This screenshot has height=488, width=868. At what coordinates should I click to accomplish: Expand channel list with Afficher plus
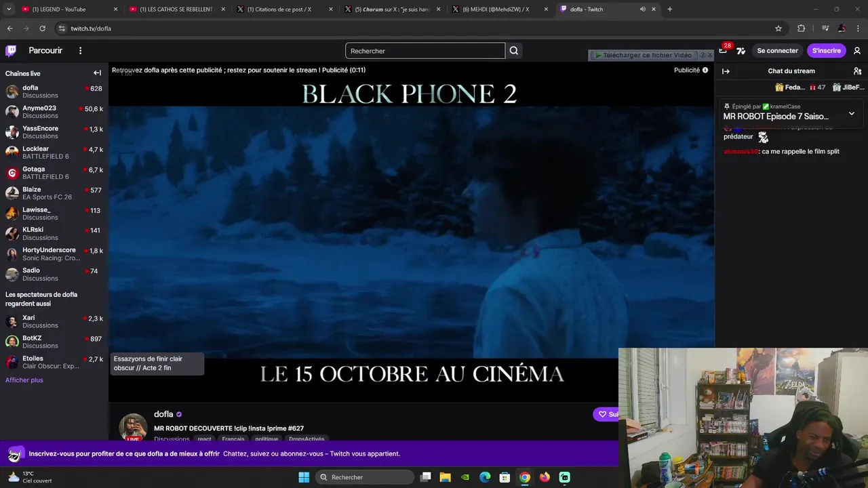tap(24, 380)
